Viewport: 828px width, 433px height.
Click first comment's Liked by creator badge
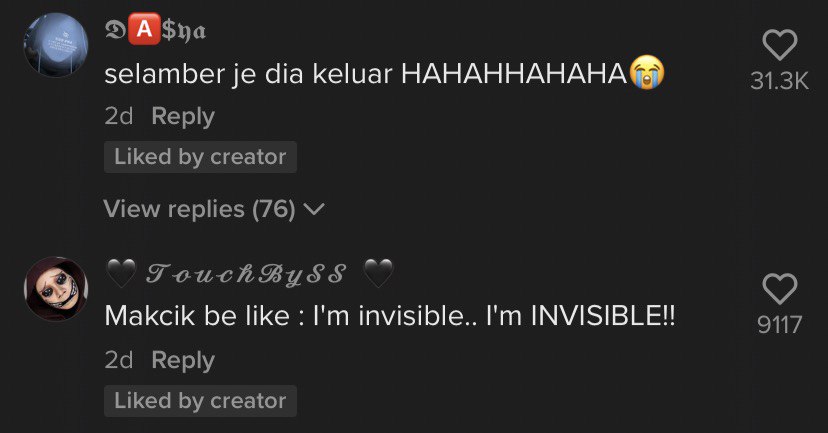click(200, 157)
